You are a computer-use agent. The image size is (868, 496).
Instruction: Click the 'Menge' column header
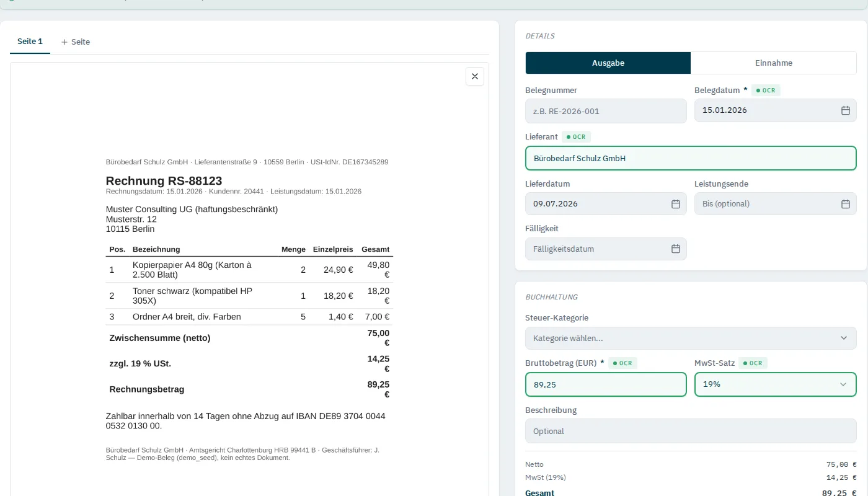pyautogui.click(x=293, y=249)
